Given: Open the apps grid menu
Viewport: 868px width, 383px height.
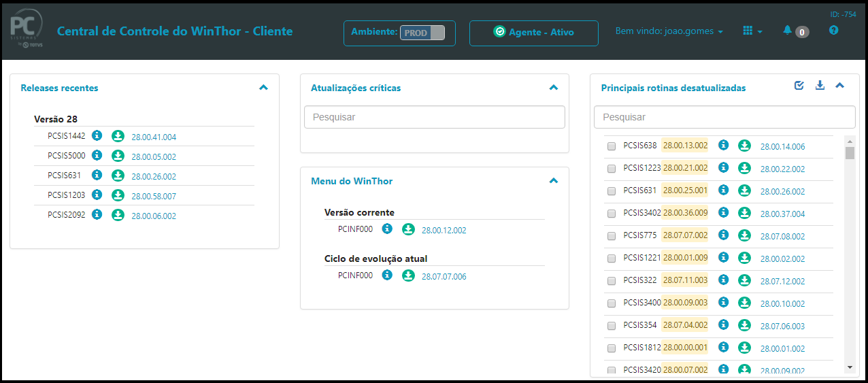Looking at the screenshot, I should [752, 31].
